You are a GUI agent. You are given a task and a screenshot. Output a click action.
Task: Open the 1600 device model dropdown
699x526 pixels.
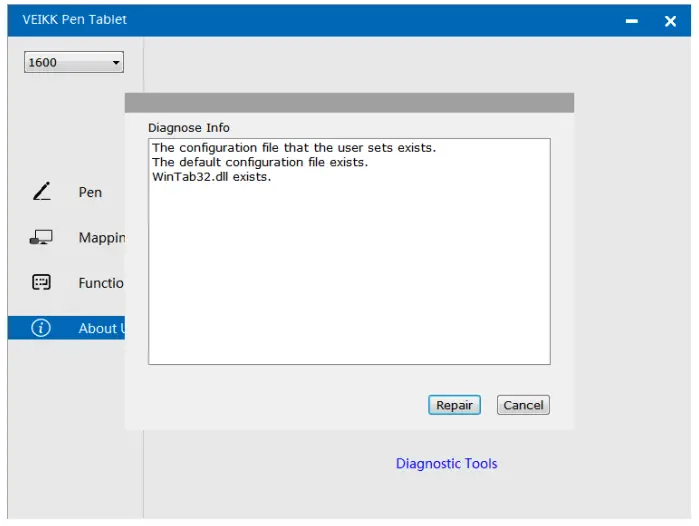pyautogui.click(x=74, y=62)
